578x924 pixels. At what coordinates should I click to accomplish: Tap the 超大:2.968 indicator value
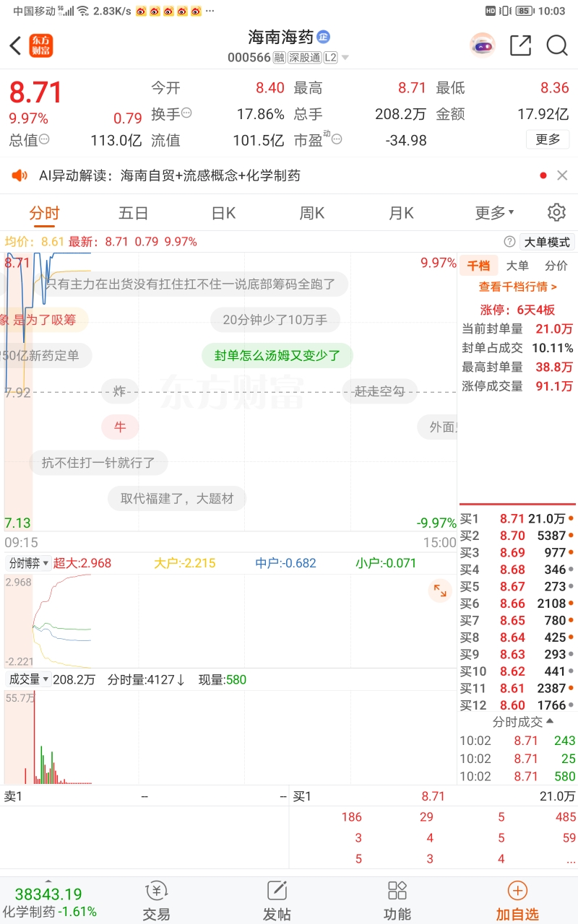tap(82, 563)
